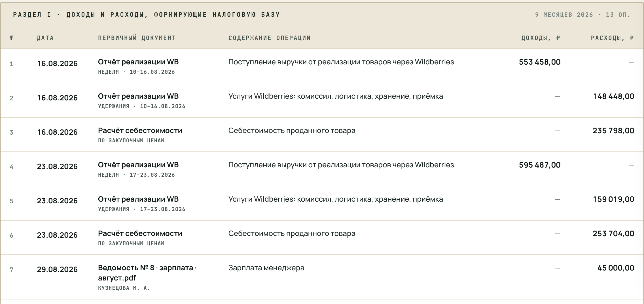Image resolution: width=644 pixels, height=304 pixels.
Task: Click Отчёт реализации WB in row 1
Action: tap(138, 62)
